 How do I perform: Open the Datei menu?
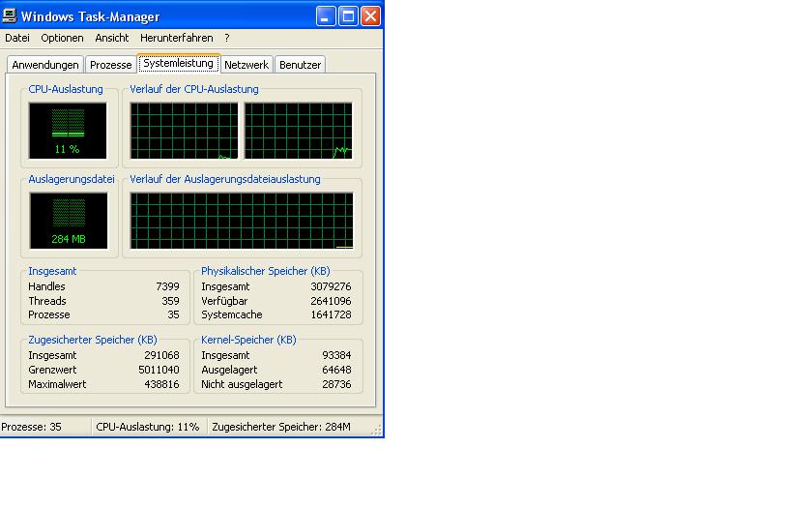tap(17, 38)
